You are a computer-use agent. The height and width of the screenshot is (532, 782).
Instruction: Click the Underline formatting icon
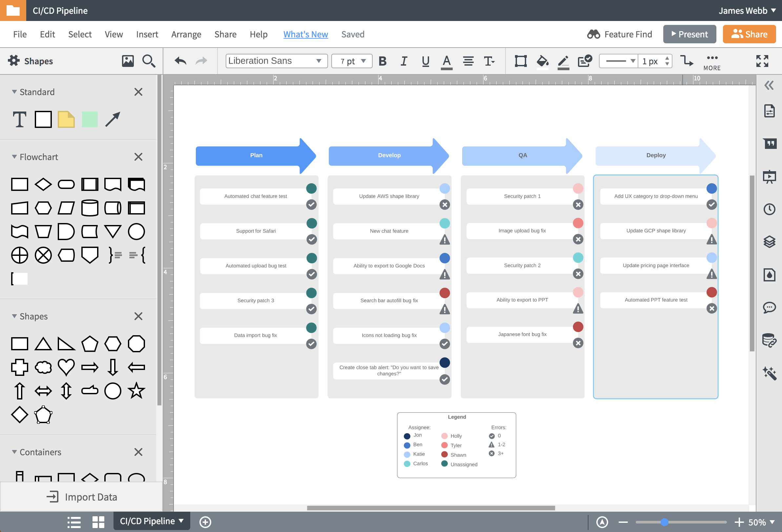(424, 61)
